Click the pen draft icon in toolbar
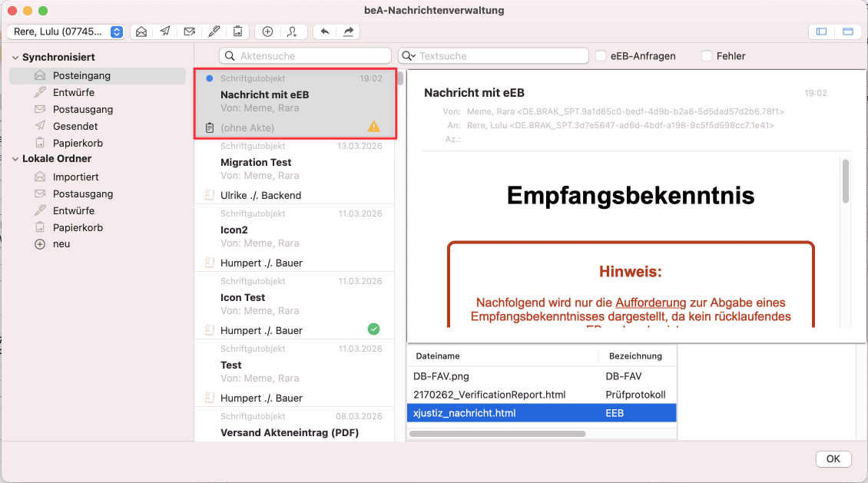This screenshot has width=868, height=483. click(214, 31)
